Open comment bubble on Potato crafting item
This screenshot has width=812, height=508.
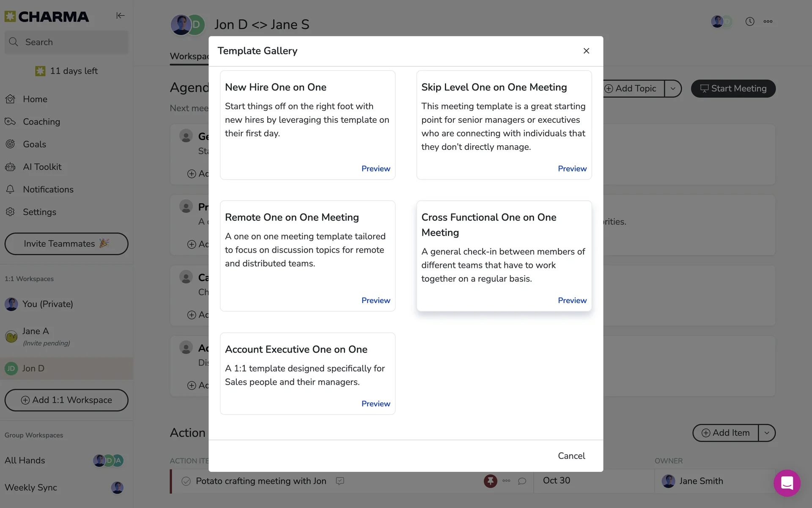(522, 481)
